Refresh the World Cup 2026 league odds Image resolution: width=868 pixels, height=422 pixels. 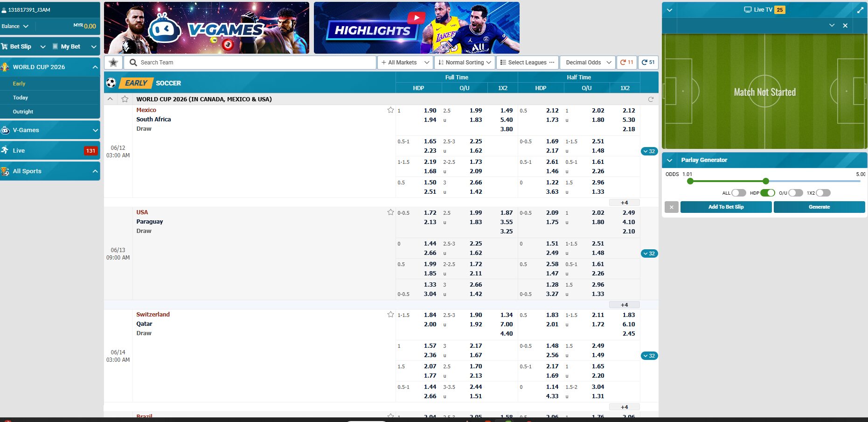click(x=651, y=99)
